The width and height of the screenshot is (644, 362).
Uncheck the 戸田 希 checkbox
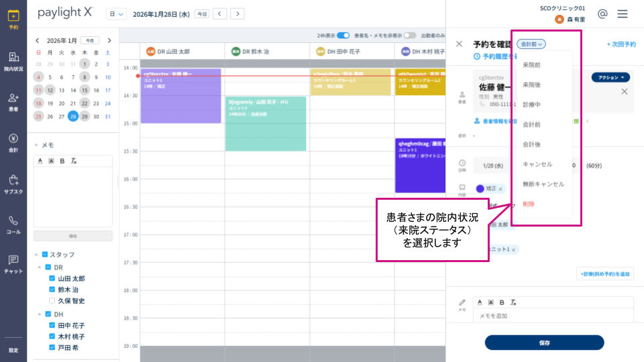(52, 347)
